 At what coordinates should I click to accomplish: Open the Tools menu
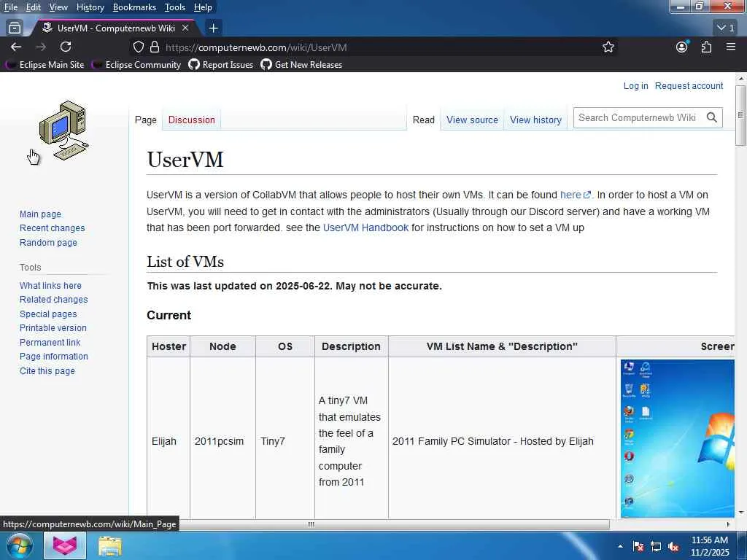pos(175,7)
